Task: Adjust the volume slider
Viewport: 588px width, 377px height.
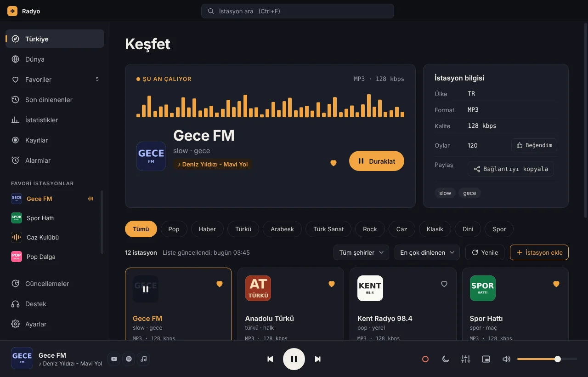Action: [x=547, y=359]
